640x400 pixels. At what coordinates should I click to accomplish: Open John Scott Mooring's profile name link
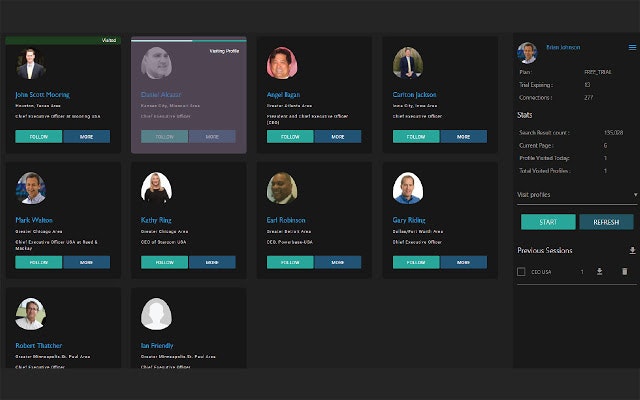pos(42,95)
